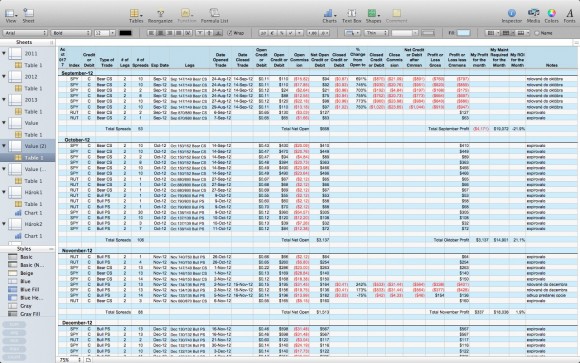This screenshot has height=363, width=580.
Task: Apply currency number format
Action: point(272,33)
